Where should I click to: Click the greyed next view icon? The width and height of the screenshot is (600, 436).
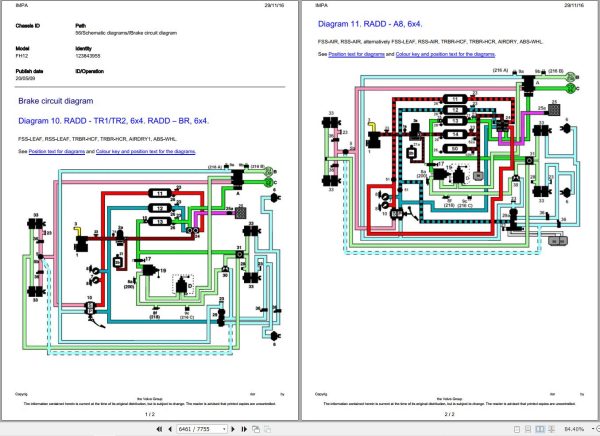pos(267,429)
